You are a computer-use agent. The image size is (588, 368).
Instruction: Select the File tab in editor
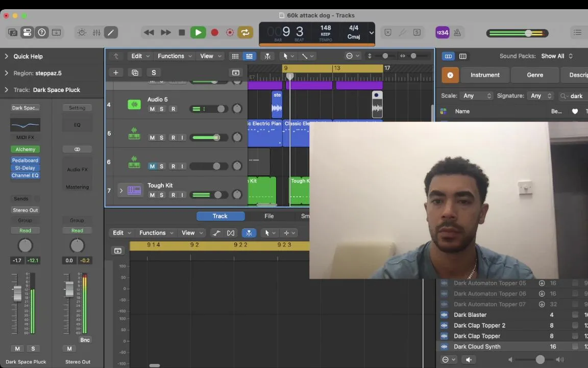pos(269,216)
